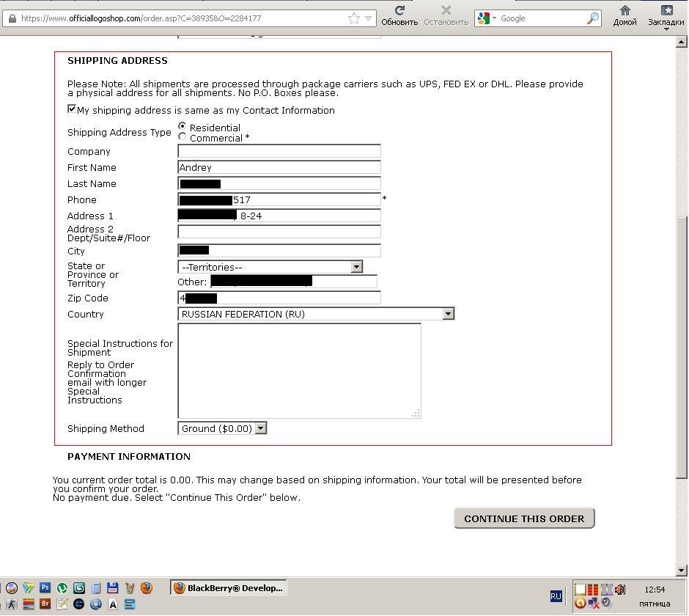The height and width of the screenshot is (616, 689).
Task: Click the search magnifier icon
Action: pyautogui.click(x=593, y=18)
